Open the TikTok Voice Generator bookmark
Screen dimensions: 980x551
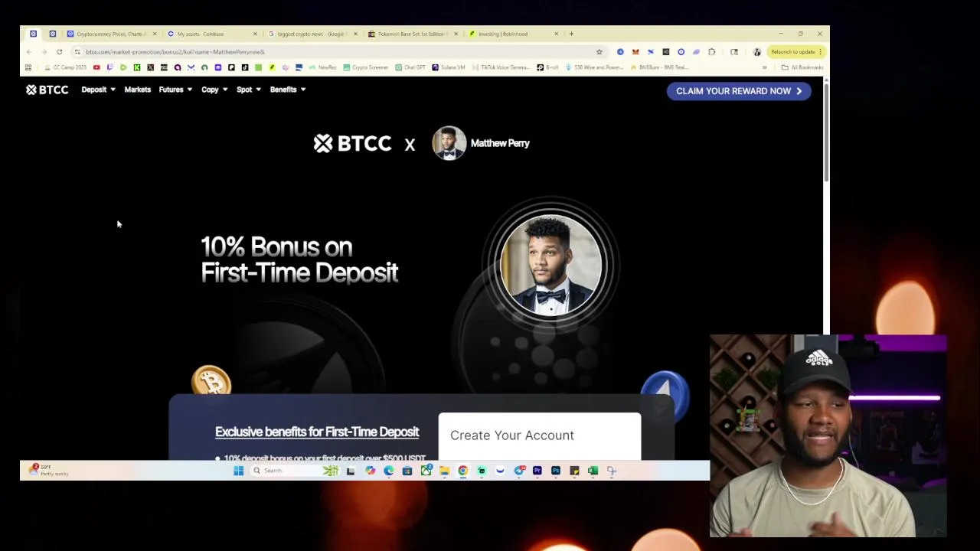(501, 67)
